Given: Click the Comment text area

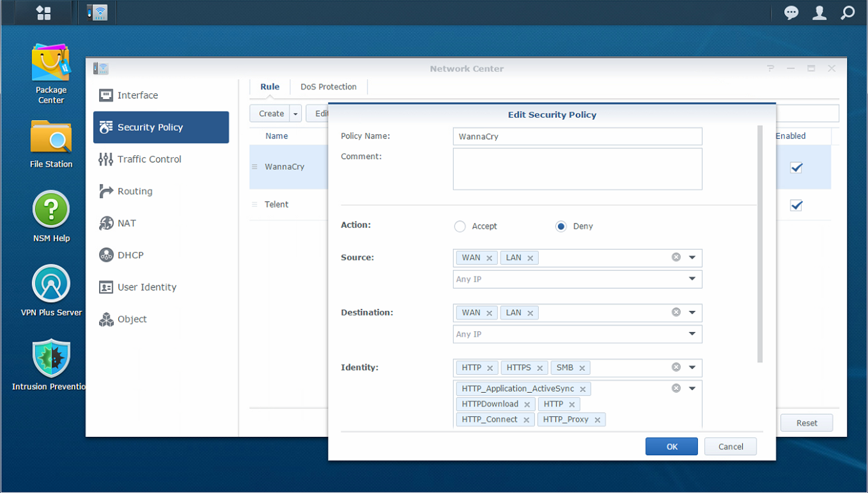Looking at the screenshot, I should (577, 169).
